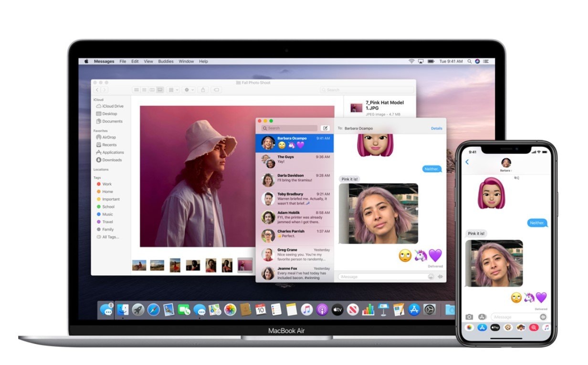Open the emoji picker in Mac Messages
Viewport: 588px width, 365px height.
click(431, 277)
